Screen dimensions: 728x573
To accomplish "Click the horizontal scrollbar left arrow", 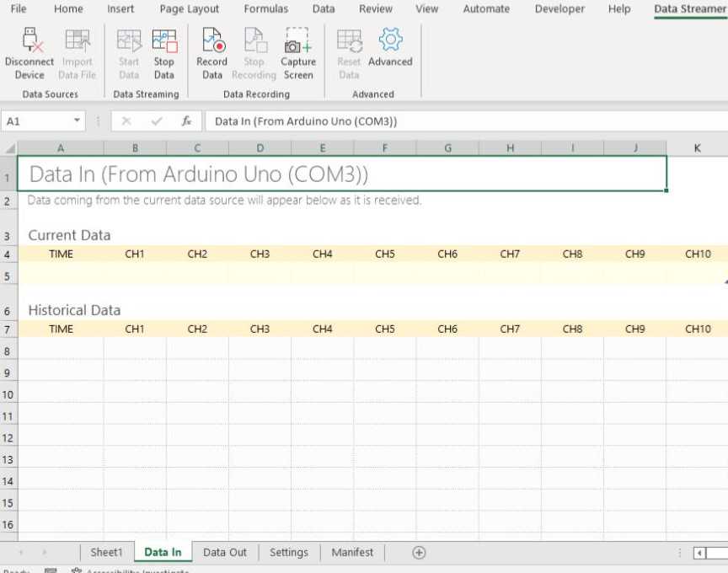I will (699, 553).
